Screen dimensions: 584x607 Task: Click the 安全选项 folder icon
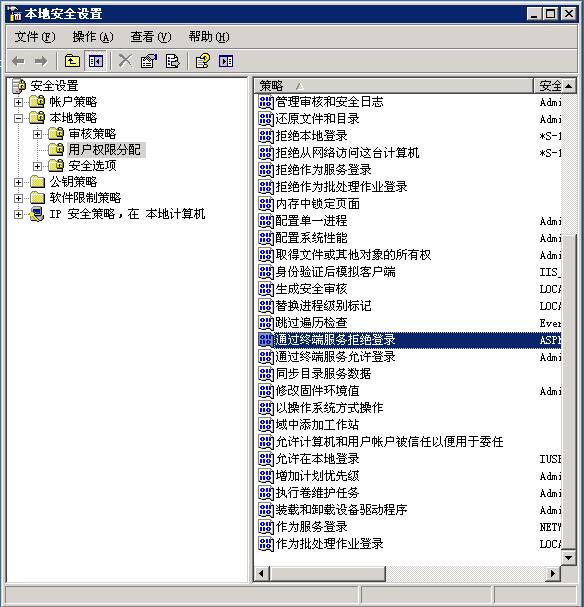point(57,166)
